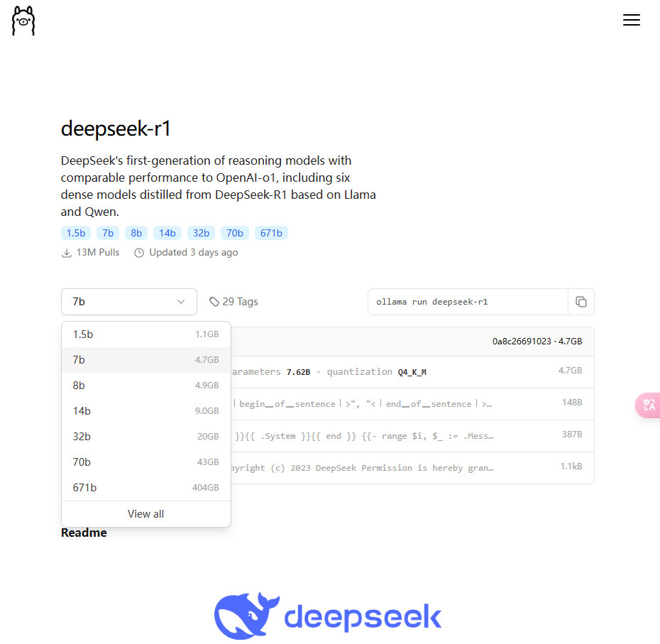This screenshot has width=660, height=644.
Task: Select the 32b 20GB option
Action: (x=146, y=437)
